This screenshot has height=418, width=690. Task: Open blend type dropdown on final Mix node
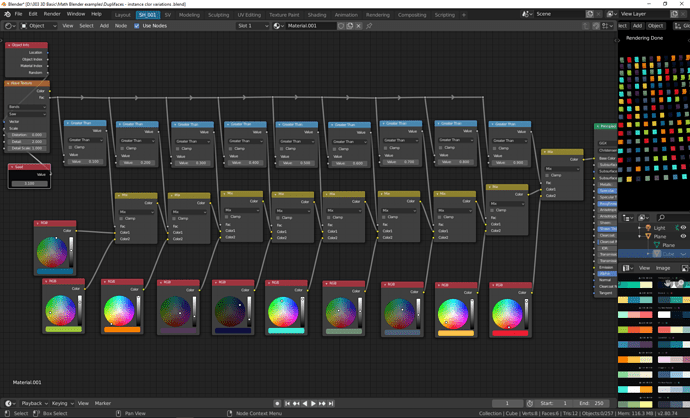[x=562, y=169]
